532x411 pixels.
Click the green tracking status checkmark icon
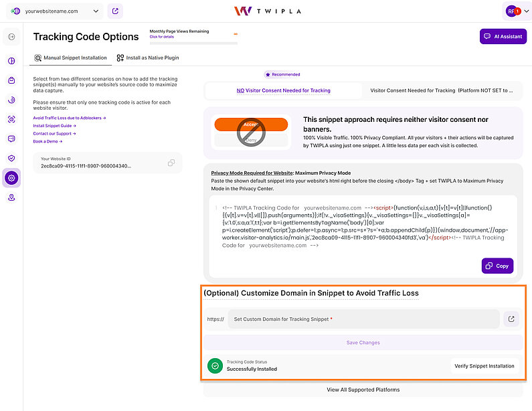215,365
